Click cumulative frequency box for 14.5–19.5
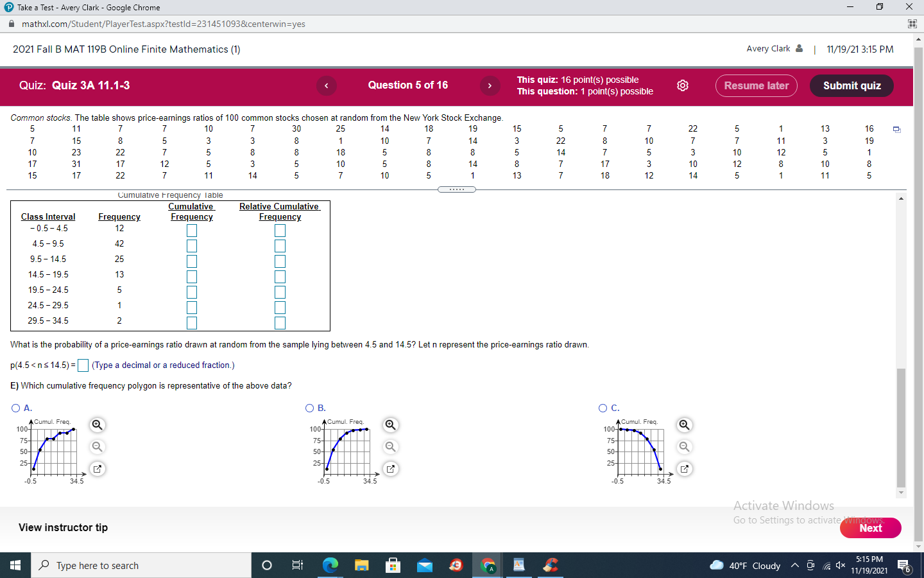Viewport: 924px width, 578px height. 192,276
